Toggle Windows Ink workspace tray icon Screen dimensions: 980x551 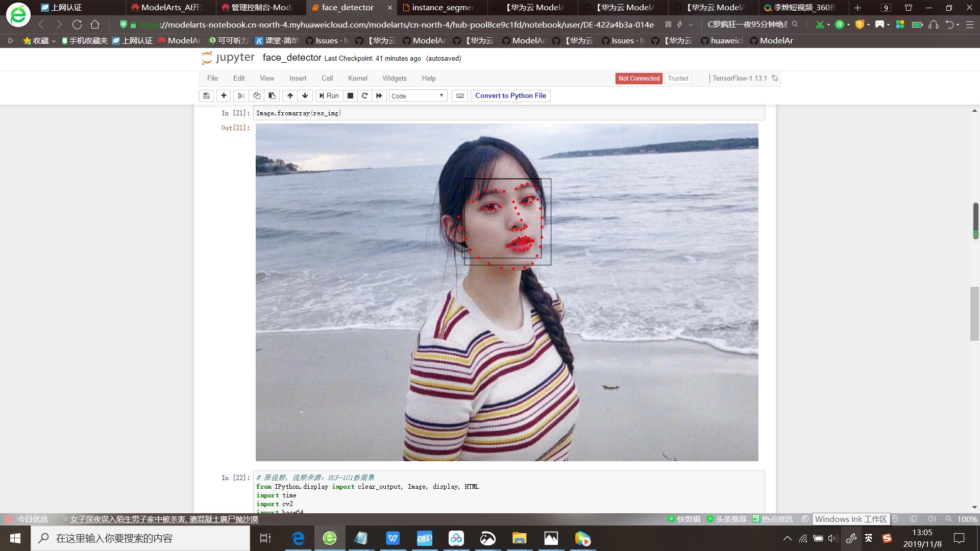click(x=851, y=538)
